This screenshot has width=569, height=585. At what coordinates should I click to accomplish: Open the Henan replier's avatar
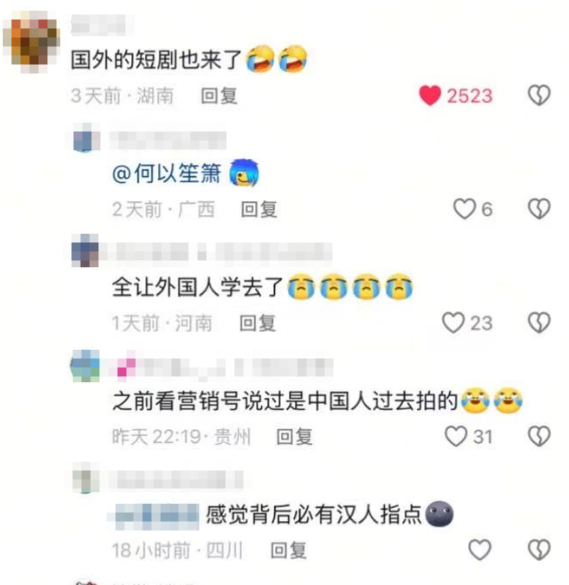(85, 250)
